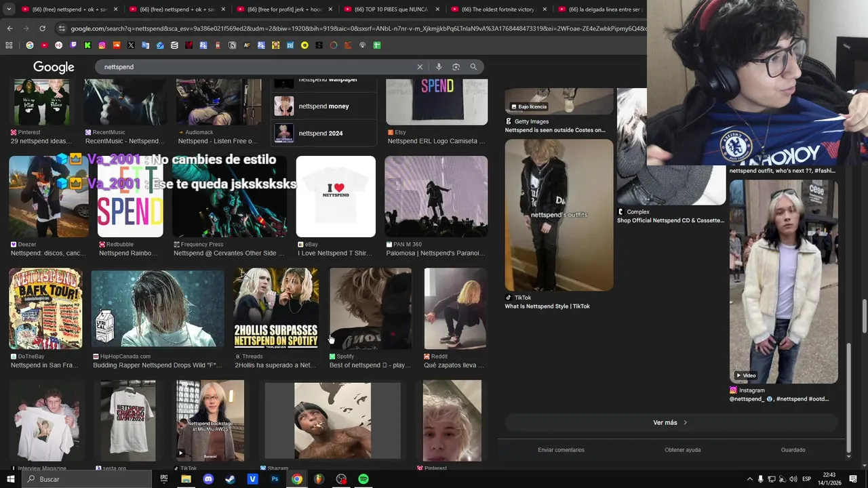Viewport: 868px width, 488px height.
Task: Click the taskbar 'Buscar' search box
Action: click(86, 479)
